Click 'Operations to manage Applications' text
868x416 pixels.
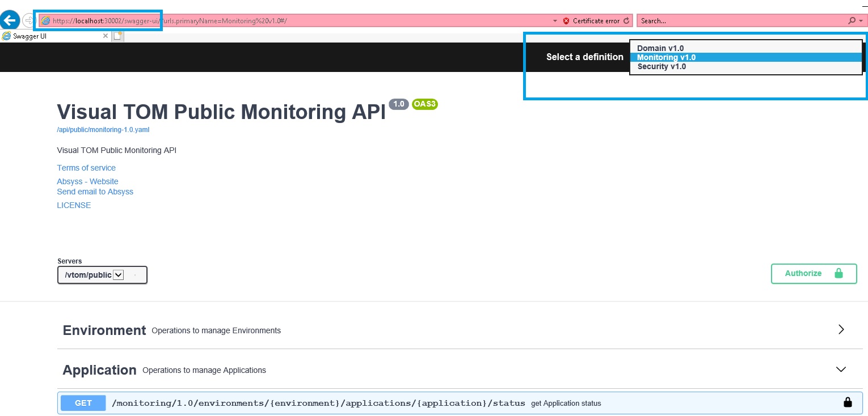tap(204, 370)
